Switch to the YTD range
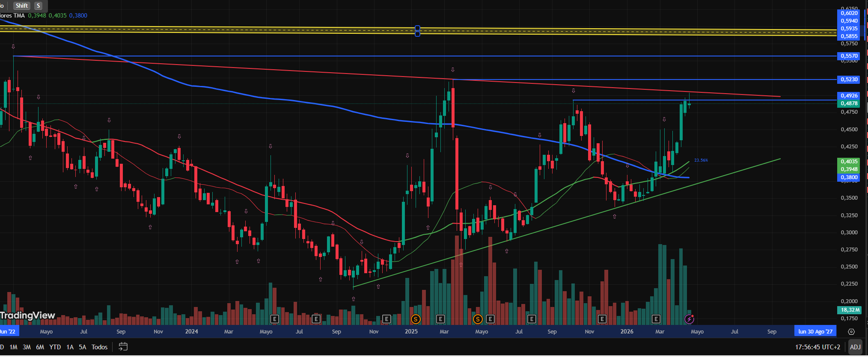Screen dimensions: 868x357 tap(55, 347)
